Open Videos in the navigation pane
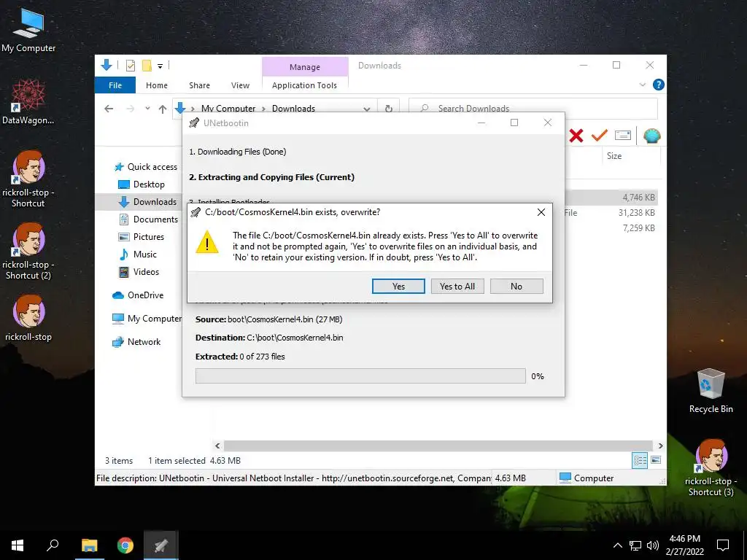 139,272
